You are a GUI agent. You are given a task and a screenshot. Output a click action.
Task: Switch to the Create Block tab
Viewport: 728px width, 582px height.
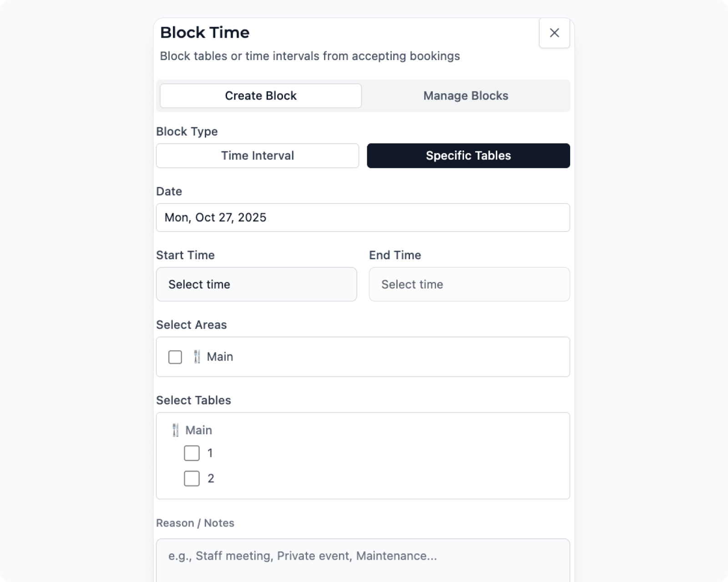(x=261, y=96)
